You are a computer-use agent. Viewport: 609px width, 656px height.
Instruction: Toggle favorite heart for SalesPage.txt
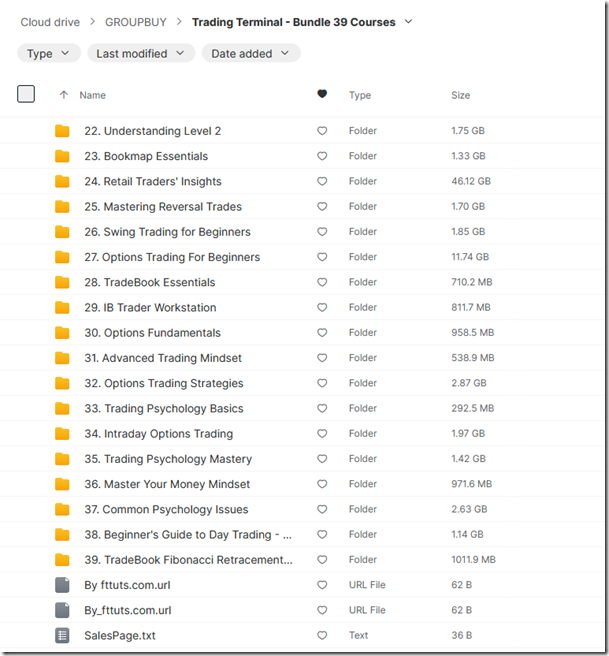tap(322, 635)
